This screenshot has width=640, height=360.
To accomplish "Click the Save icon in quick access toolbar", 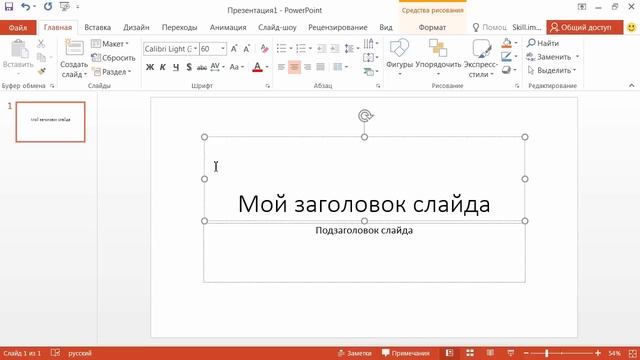I will 9,7.
